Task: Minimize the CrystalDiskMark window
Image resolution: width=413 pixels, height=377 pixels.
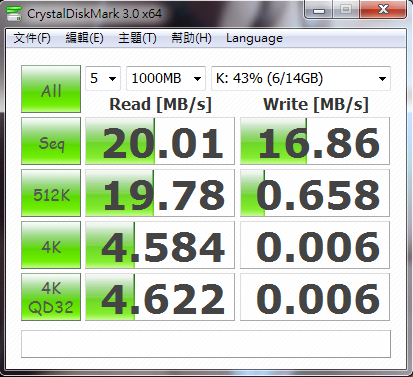Action: point(319,10)
